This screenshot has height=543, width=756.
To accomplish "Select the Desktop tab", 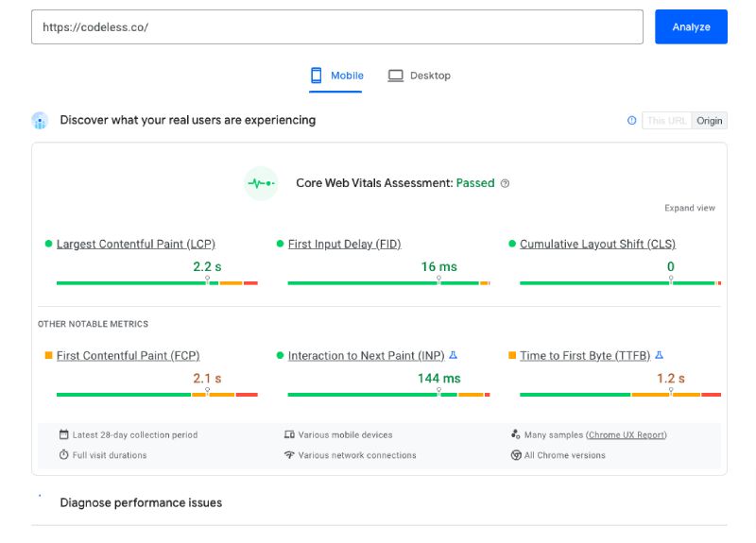I will tap(430, 76).
